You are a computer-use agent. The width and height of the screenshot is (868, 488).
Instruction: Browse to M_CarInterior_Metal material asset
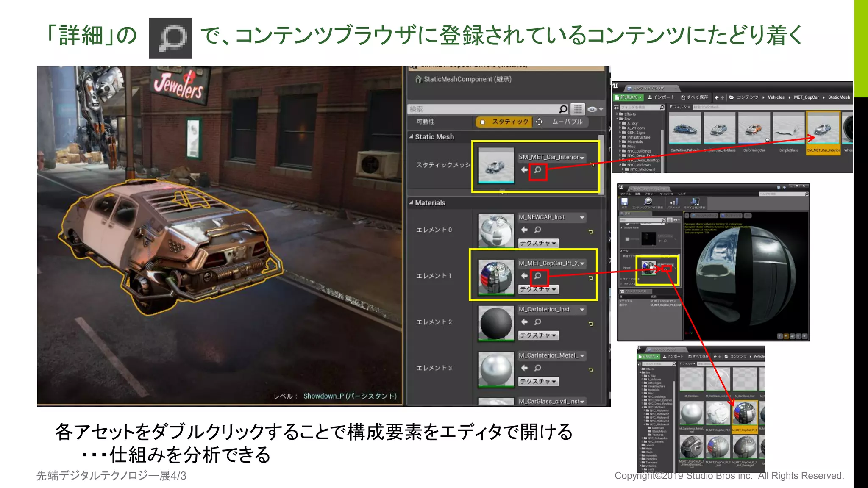(x=537, y=368)
